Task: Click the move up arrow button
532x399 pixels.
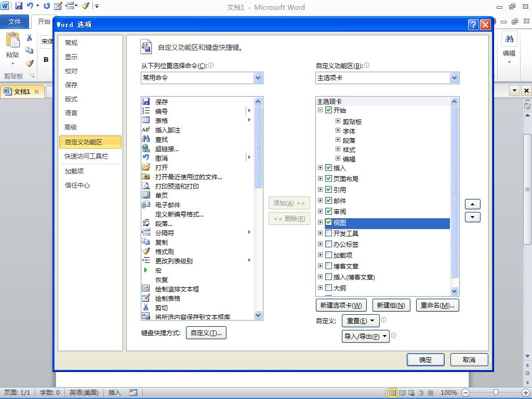Action: (473, 204)
